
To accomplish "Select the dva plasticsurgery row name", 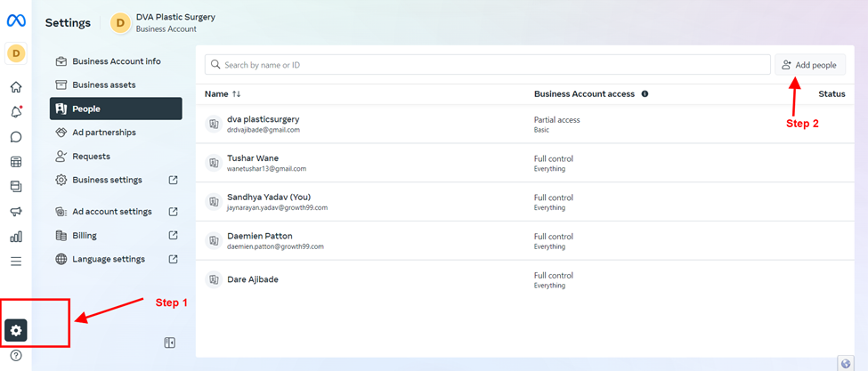I will [x=264, y=119].
